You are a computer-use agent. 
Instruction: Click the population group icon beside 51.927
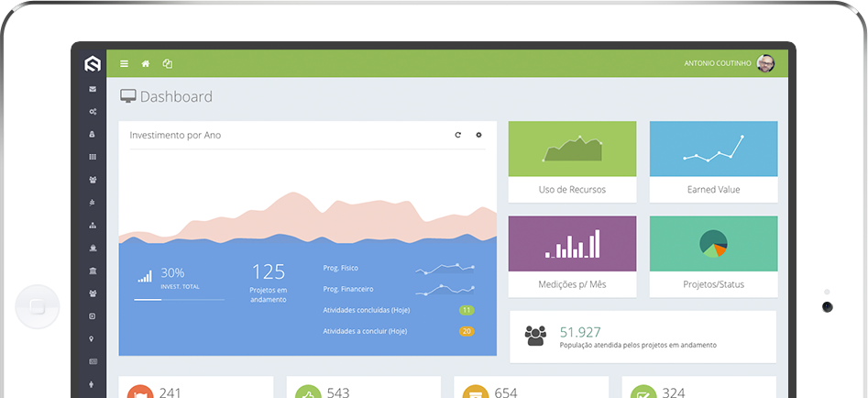click(535, 336)
